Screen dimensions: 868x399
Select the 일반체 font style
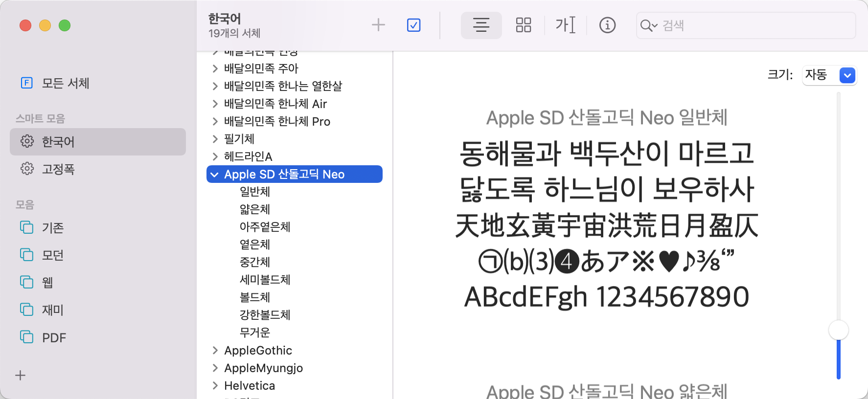(255, 192)
